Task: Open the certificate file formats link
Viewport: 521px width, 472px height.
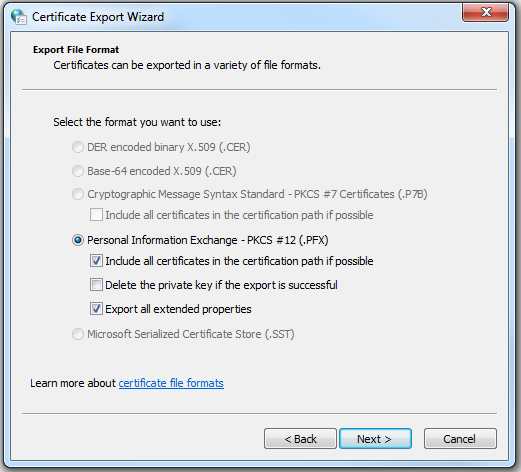Action: (171, 383)
